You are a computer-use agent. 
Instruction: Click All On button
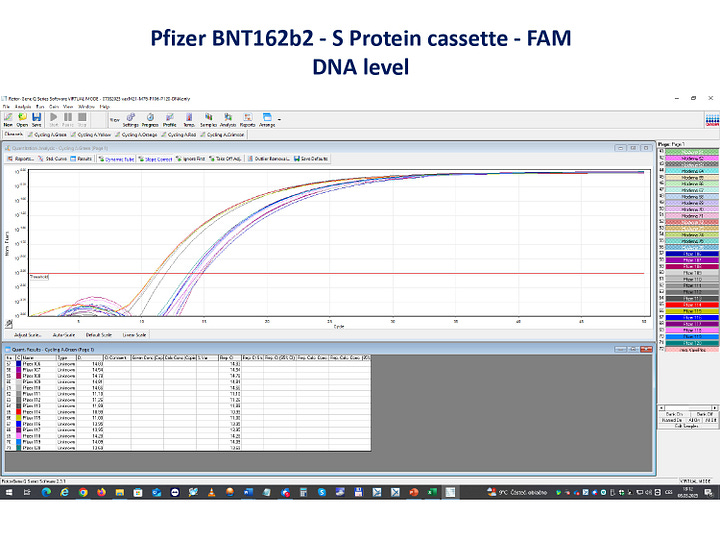tap(693, 420)
